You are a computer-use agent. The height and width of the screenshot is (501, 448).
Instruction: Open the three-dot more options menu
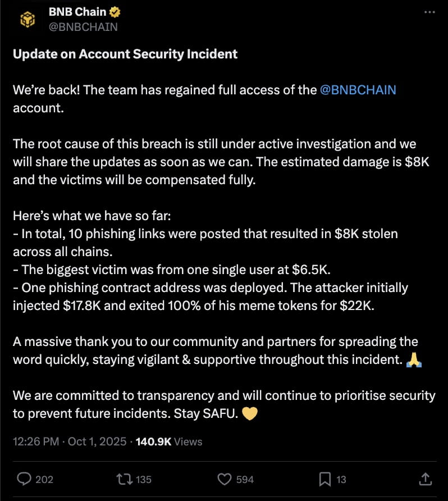[429, 12]
